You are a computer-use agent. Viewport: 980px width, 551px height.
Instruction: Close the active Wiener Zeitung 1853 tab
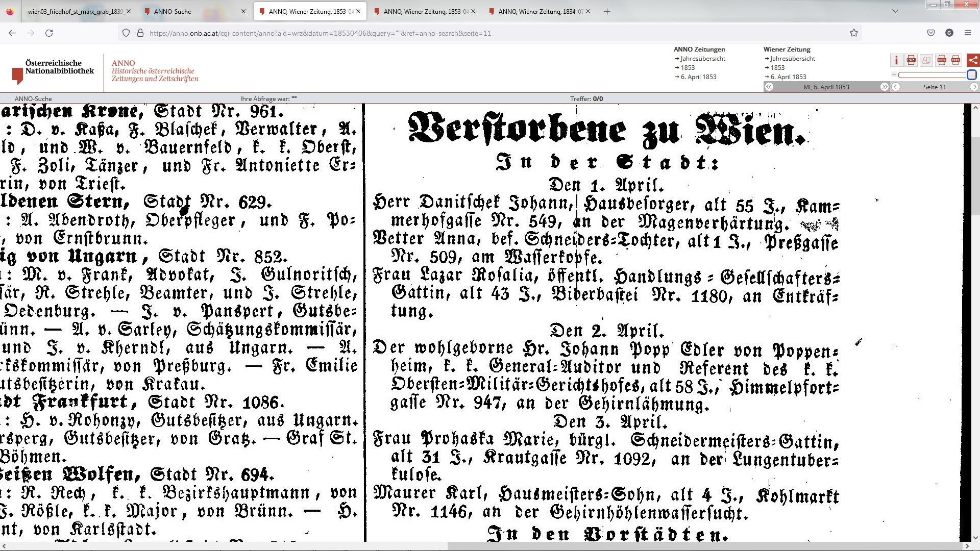click(x=358, y=11)
